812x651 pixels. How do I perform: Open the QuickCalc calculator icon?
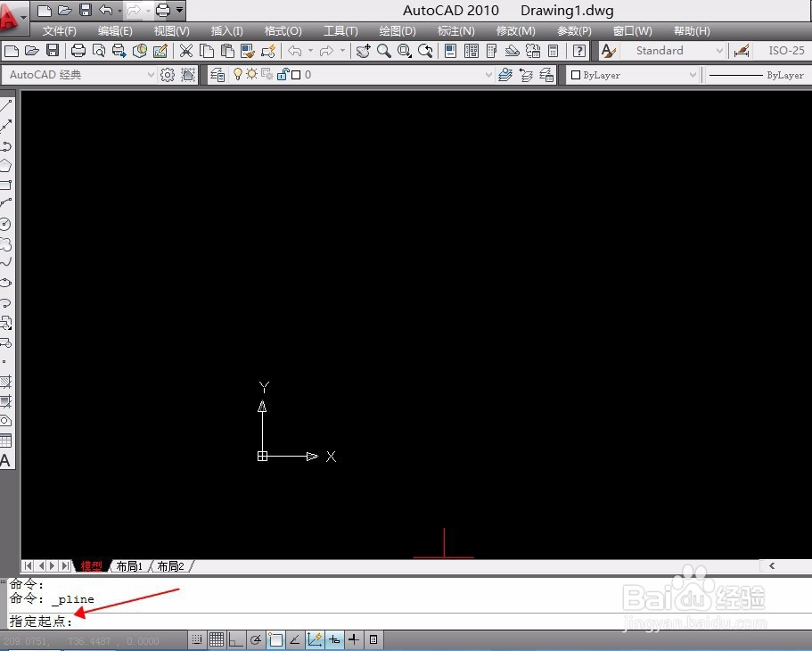[554, 51]
